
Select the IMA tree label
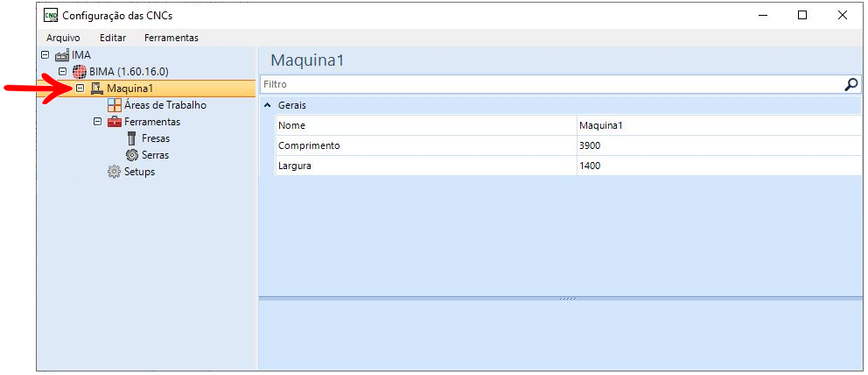(x=81, y=55)
